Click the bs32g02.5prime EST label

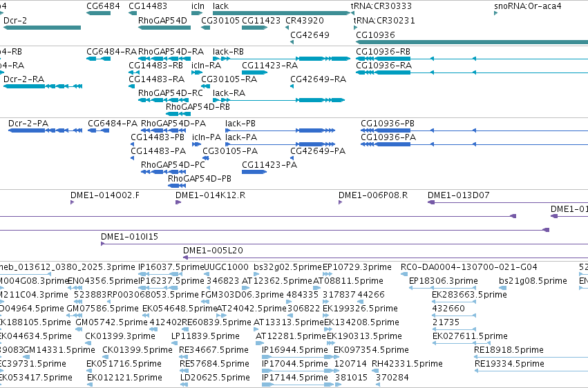(287, 267)
